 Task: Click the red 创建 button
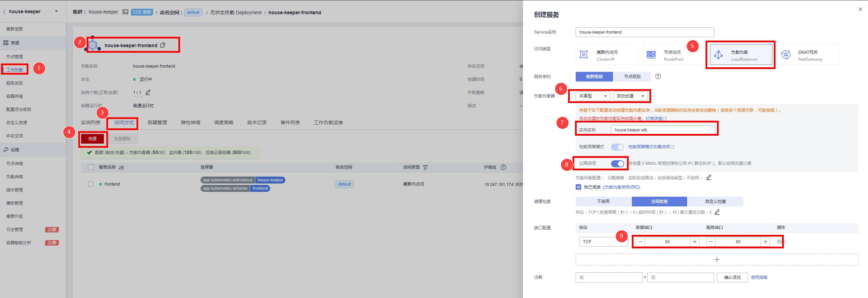click(x=92, y=139)
